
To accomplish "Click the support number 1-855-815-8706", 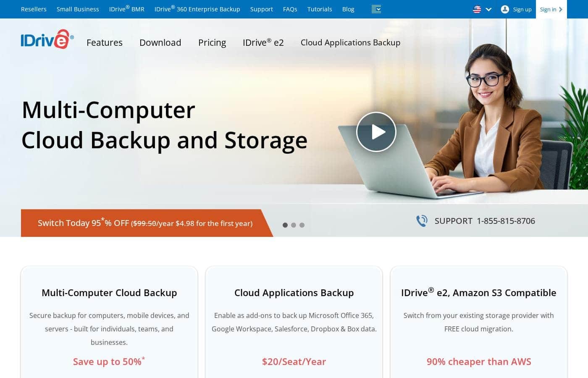I will (x=506, y=221).
